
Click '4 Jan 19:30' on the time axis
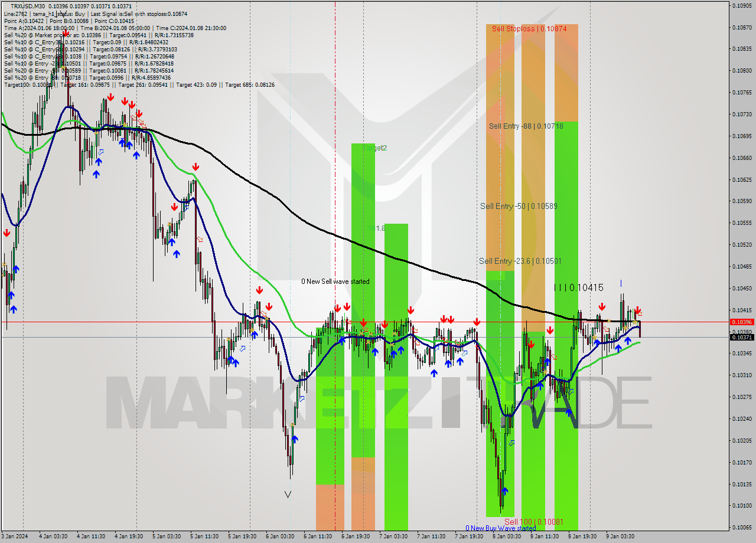point(128,537)
